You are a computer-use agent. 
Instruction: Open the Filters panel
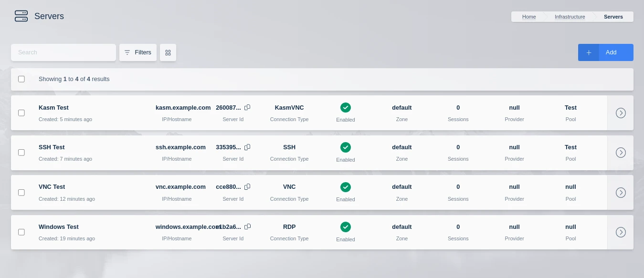[138, 52]
